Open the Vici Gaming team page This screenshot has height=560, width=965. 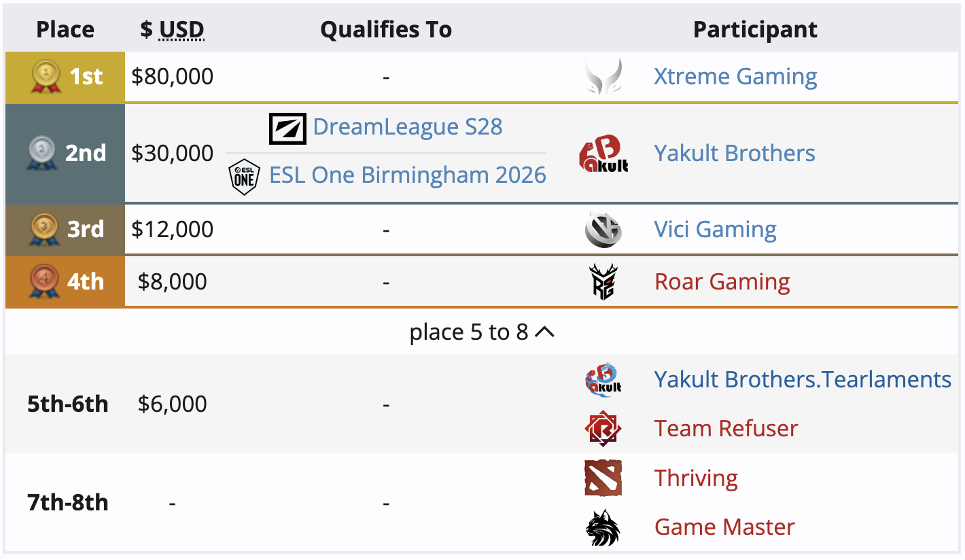[715, 230]
